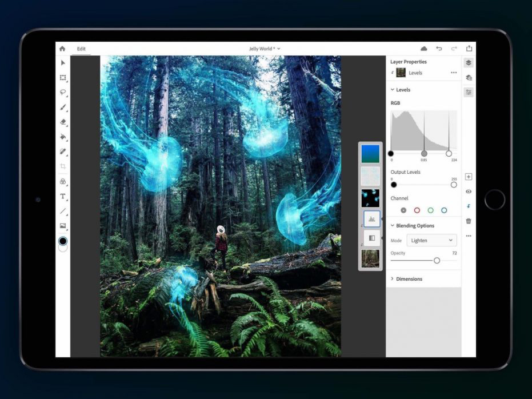532x399 pixels.
Task: Show the detailed layer view icon
Action: coord(469,77)
